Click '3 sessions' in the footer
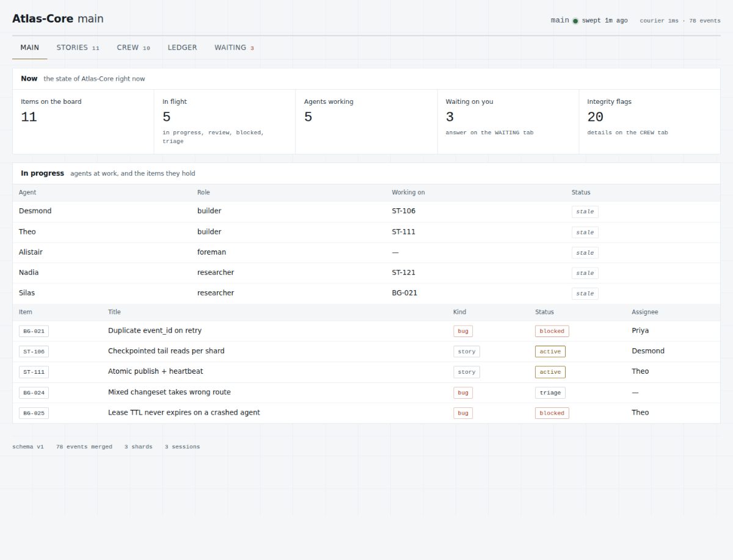This screenshot has width=733, height=560. tap(182, 446)
